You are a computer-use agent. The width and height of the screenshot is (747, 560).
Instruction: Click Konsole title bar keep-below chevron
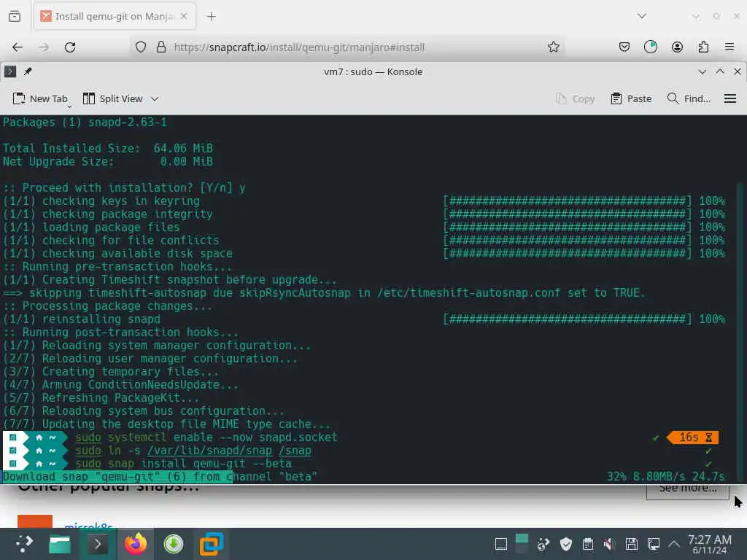[x=703, y=71]
